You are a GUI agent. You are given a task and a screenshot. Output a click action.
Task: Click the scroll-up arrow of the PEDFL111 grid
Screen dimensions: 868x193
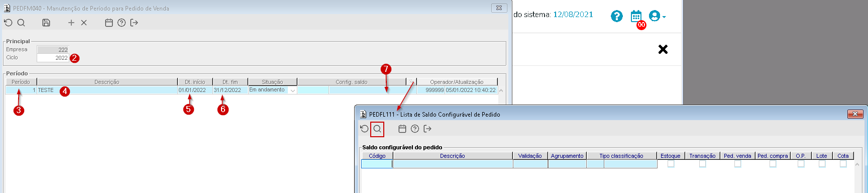(857, 164)
